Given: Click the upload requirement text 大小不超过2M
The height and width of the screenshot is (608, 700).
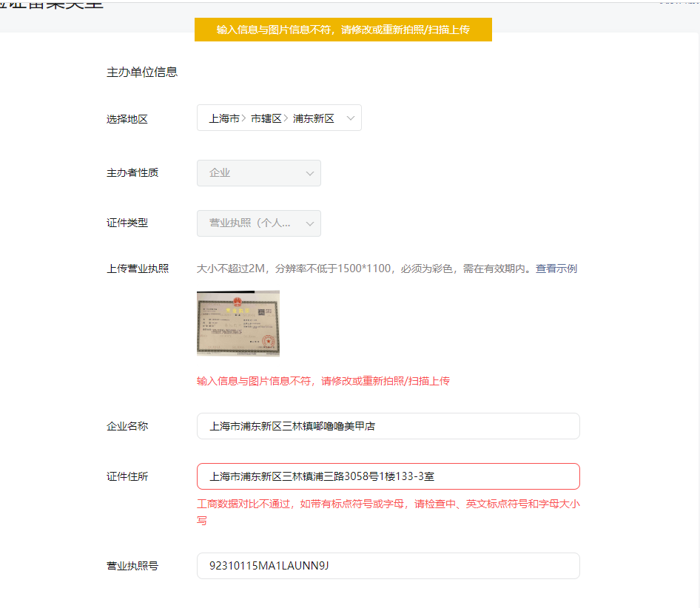Looking at the screenshot, I should (366, 268).
